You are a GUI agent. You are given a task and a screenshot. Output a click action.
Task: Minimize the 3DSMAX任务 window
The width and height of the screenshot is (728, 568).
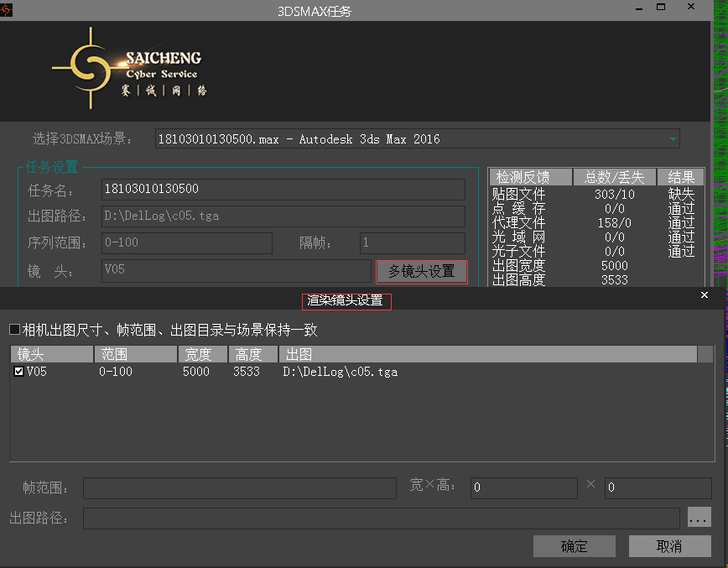tap(639, 8)
